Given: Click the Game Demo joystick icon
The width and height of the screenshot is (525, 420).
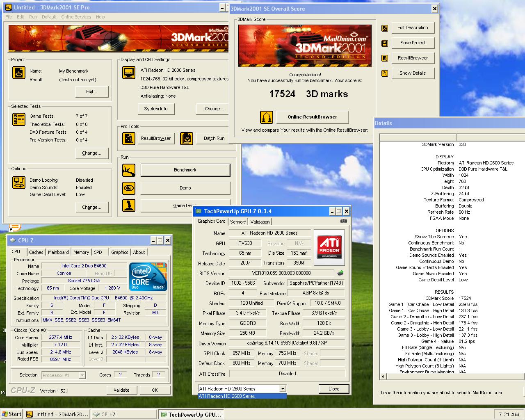Looking at the screenshot, I should 129,205.
